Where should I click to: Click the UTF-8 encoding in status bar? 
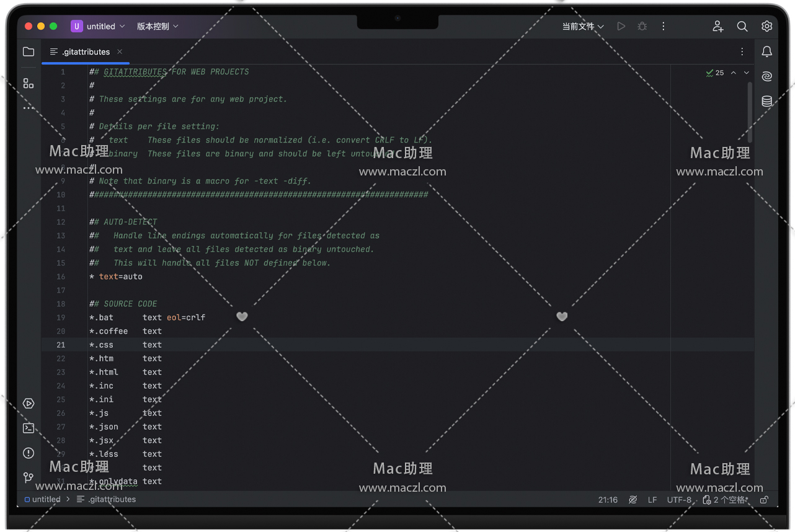coord(679,500)
